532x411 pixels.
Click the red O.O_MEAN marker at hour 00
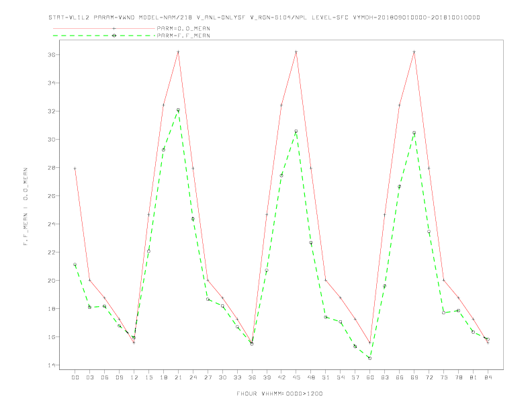click(75, 168)
